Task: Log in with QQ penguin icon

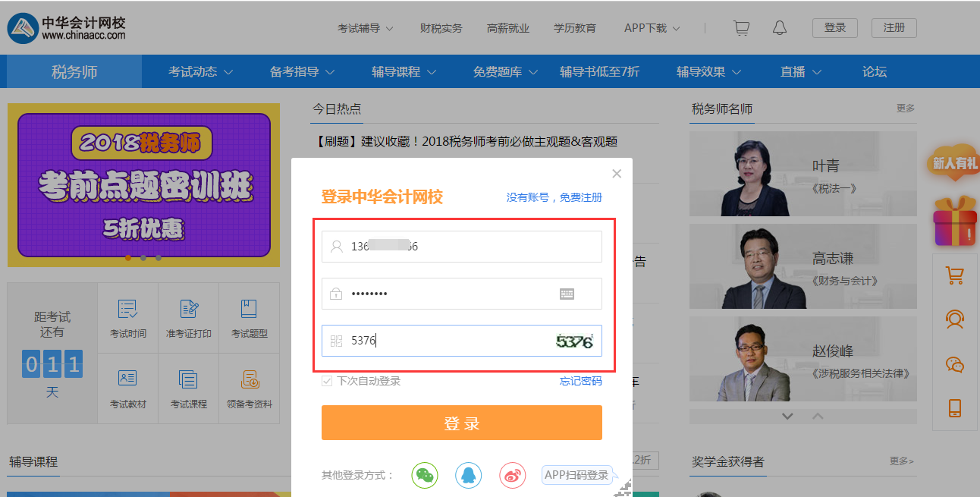Action: 469,475
